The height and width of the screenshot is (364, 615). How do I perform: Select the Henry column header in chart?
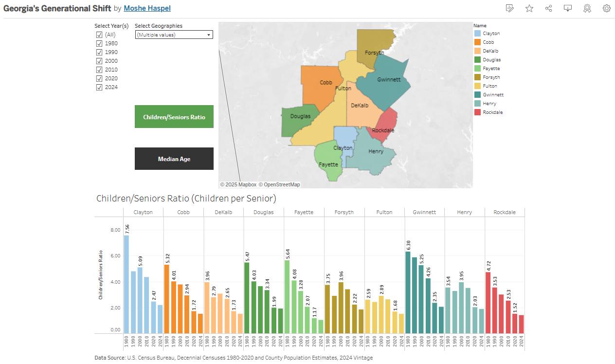[x=465, y=212]
